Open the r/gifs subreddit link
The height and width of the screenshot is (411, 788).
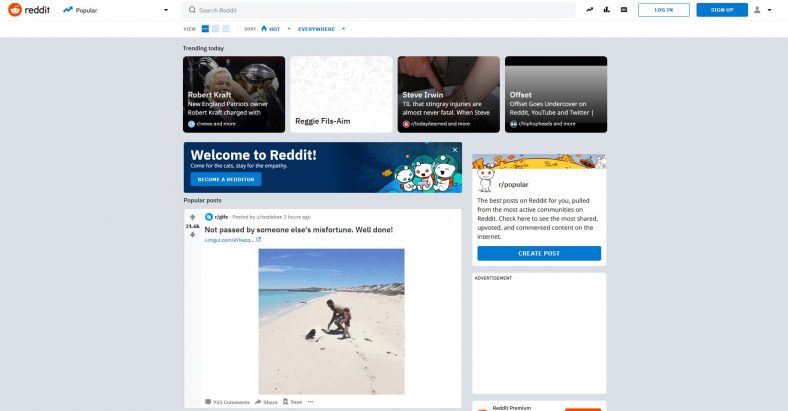221,217
